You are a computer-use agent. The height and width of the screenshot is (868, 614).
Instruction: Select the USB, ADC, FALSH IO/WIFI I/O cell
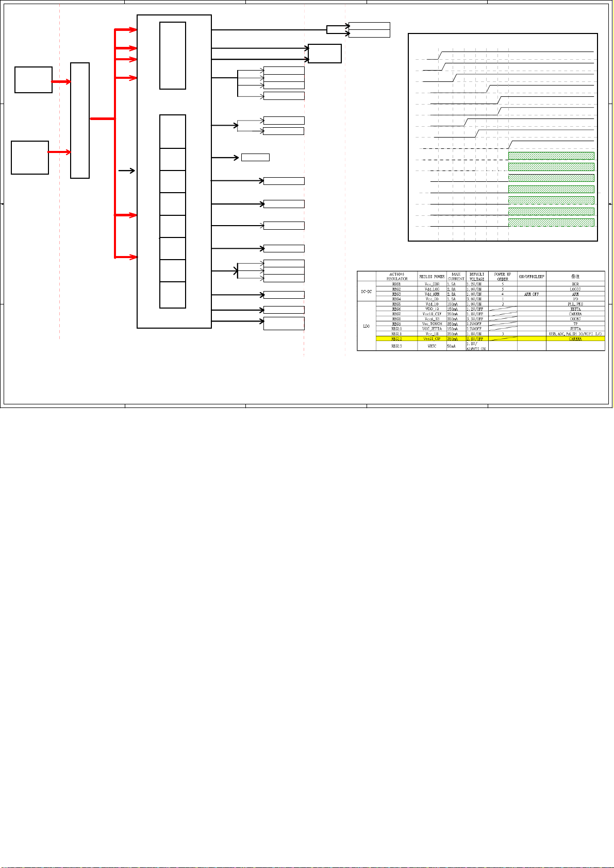(x=575, y=334)
